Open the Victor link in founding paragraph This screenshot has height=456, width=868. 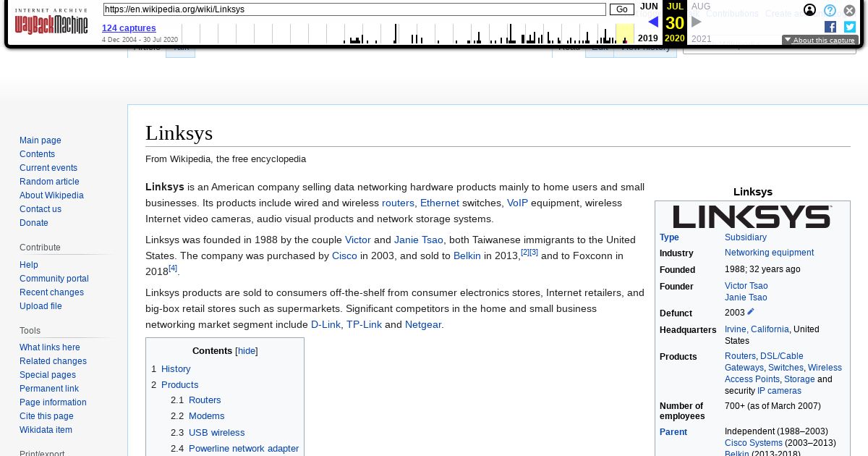point(358,240)
